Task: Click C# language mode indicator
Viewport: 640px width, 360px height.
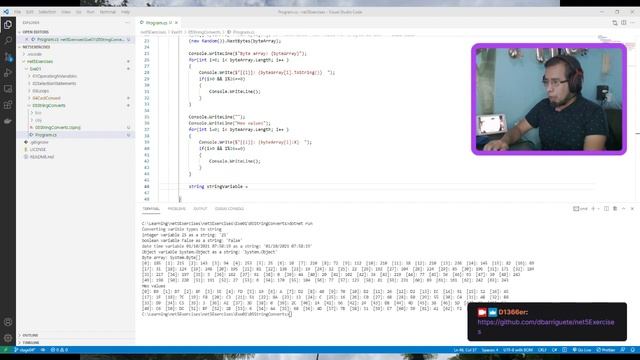Action: [554, 350]
